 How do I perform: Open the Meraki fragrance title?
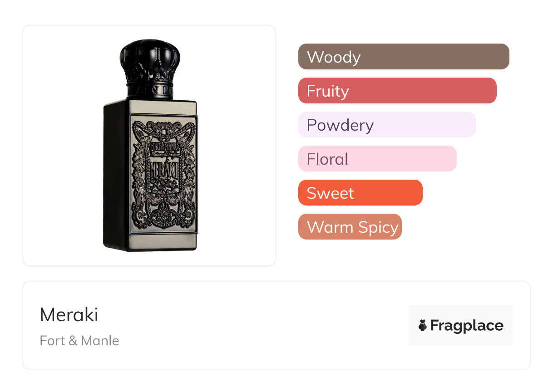tap(69, 315)
